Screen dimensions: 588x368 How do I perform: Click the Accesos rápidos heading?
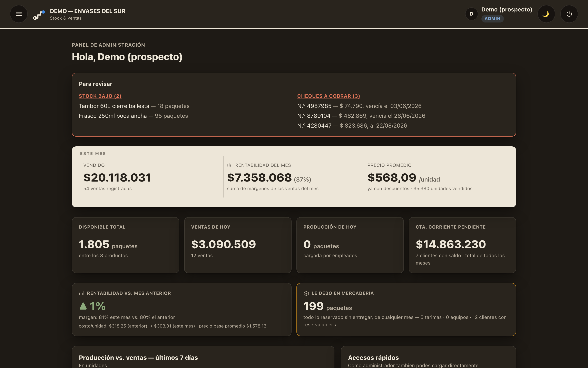[x=373, y=358]
